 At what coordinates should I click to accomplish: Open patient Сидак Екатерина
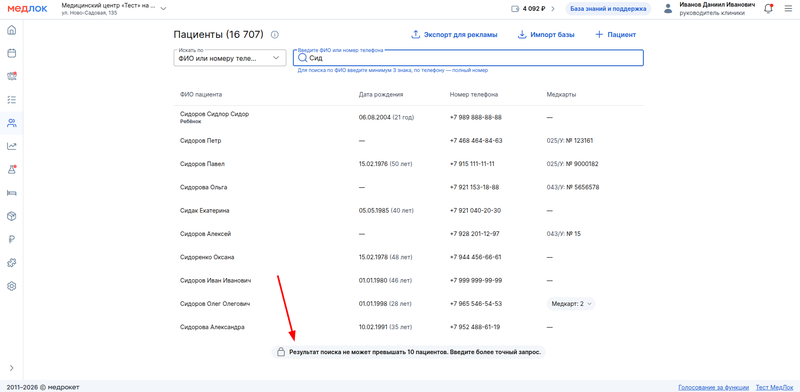click(x=205, y=210)
